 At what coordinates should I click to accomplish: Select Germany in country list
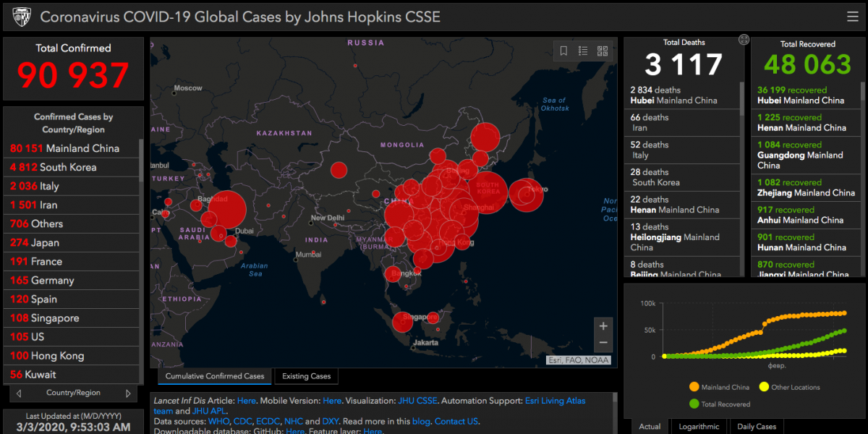71,280
